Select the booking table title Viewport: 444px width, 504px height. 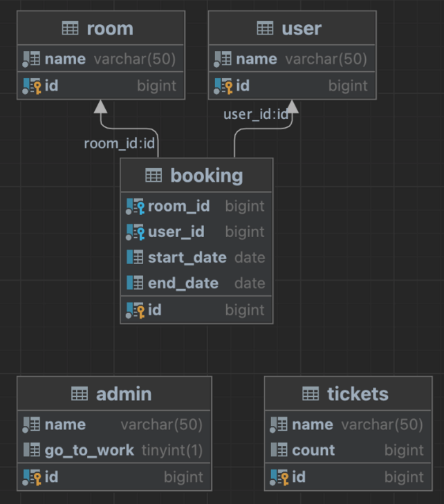(207, 176)
